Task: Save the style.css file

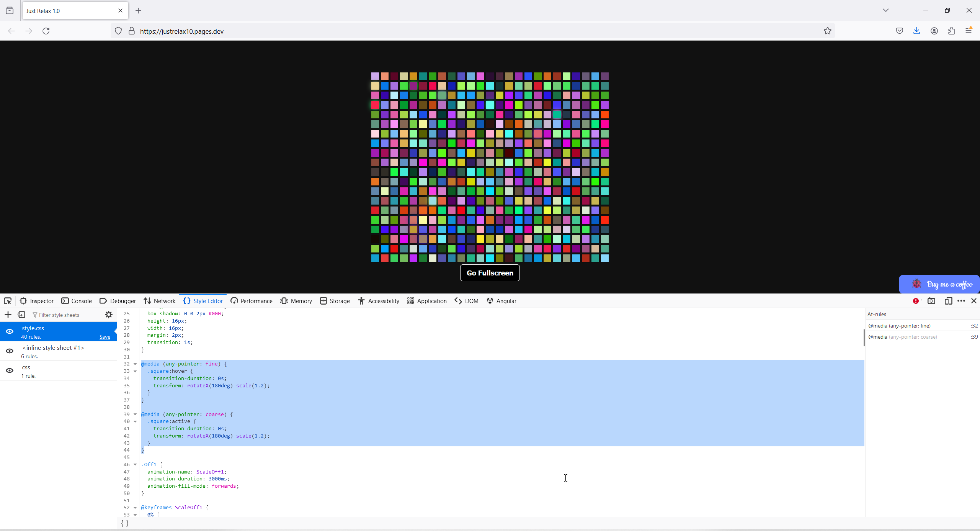Action: coord(105,337)
